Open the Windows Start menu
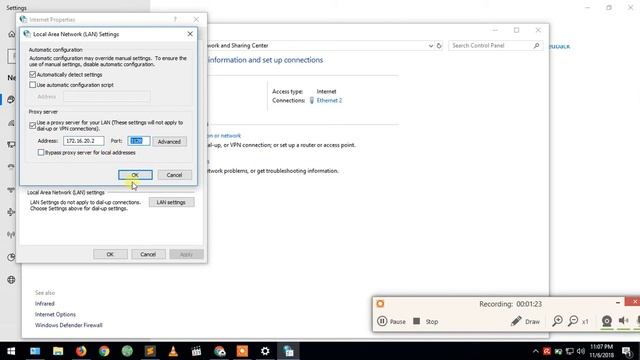The width and height of the screenshot is (640, 360). point(11,351)
